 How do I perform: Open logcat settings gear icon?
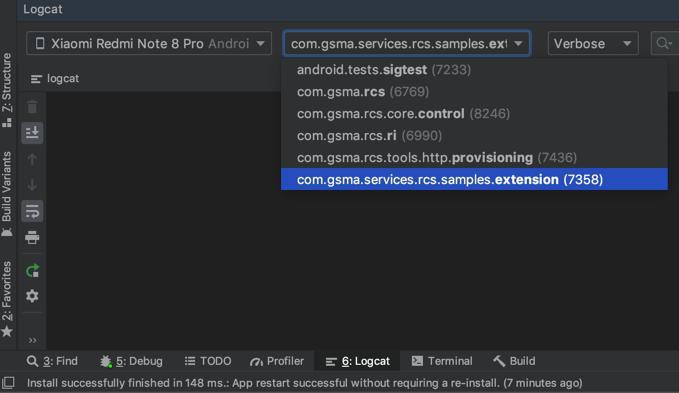click(x=32, y=296)
